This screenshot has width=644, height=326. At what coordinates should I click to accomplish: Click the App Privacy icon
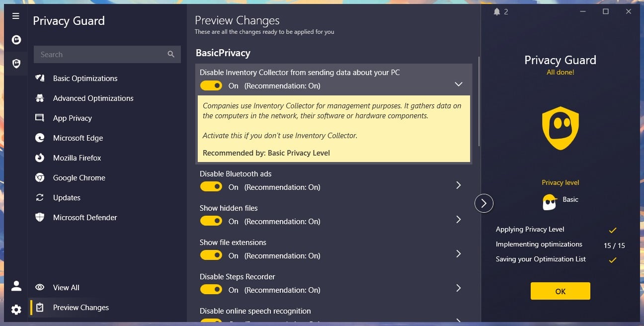pos(40,118)
